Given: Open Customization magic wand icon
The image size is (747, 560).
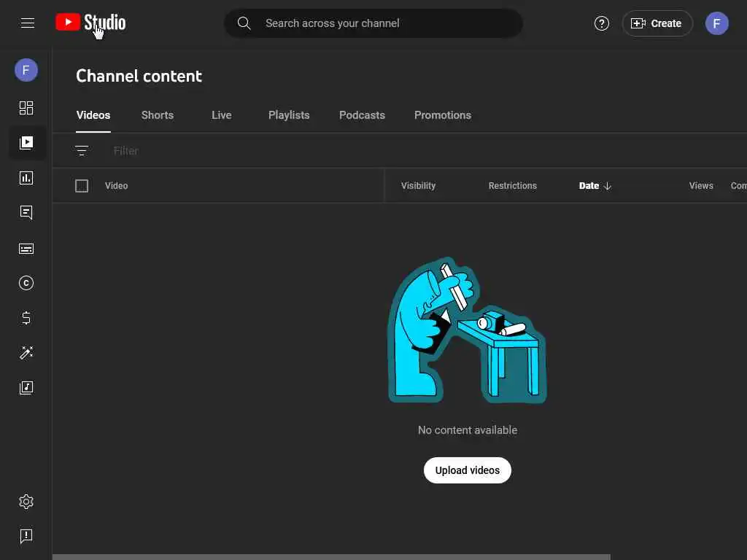Looking at the screenshot, I should tap(26, 352).
